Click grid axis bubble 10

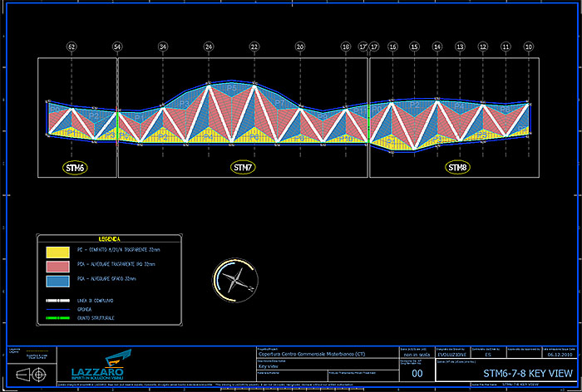point(529,47)
